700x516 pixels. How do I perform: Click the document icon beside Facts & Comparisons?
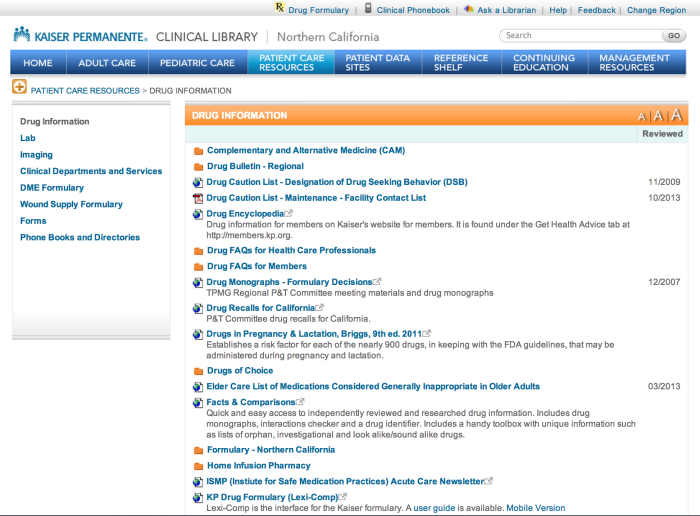pyautogui.click(x=197, y=403)
